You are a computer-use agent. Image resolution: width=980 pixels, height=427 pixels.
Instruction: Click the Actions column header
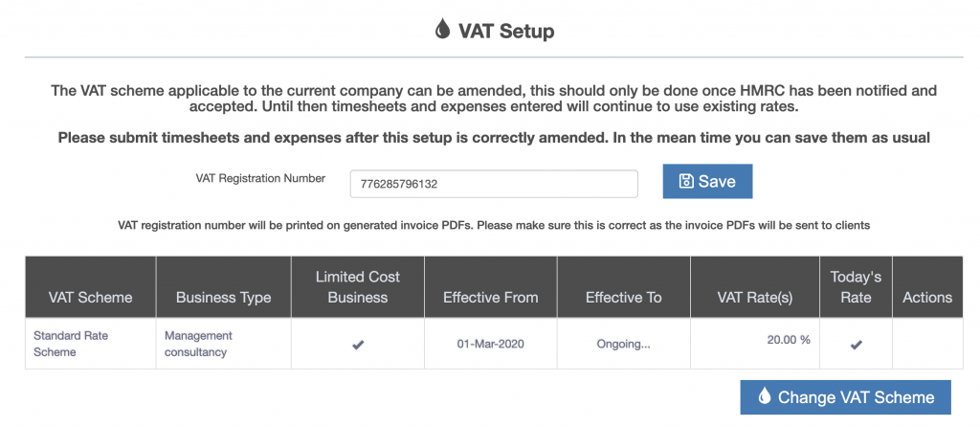pos(927,297)
